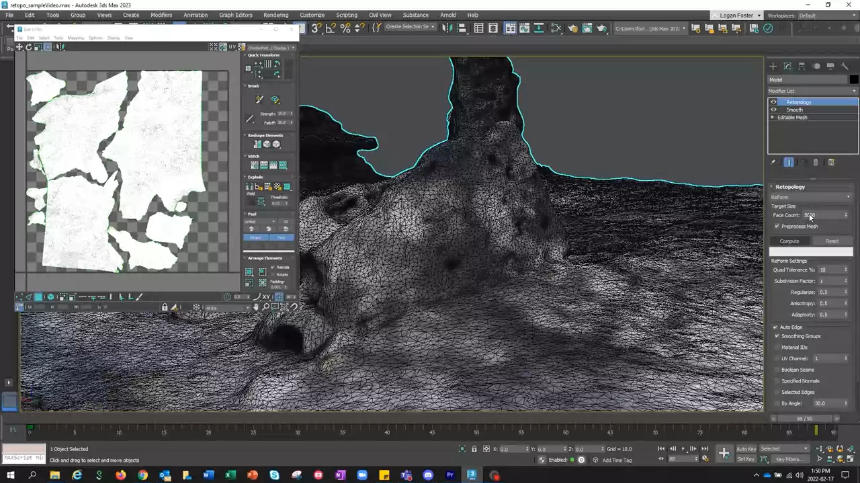860x483 pixels.
Task: Hide the Retopology modifier with eye icon
Action: click(773, 102)
